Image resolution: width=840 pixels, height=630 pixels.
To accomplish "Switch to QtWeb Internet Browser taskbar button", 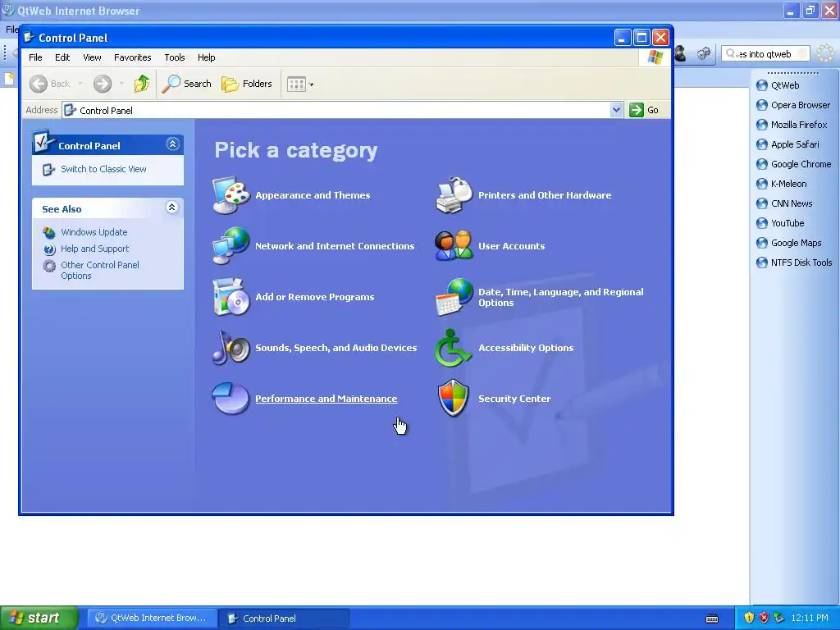I will (x=152, y=619).
